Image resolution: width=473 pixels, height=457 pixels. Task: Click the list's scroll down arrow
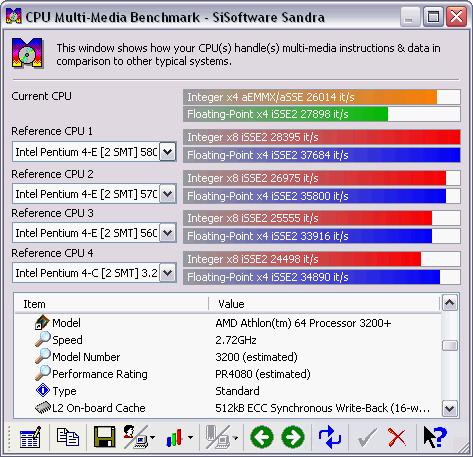[x=450, y=408]
